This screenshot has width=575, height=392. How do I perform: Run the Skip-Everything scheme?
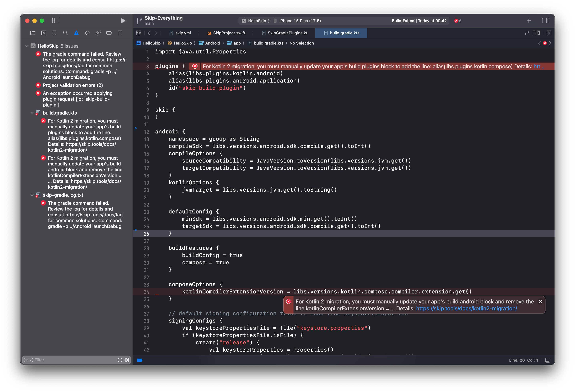123,21
